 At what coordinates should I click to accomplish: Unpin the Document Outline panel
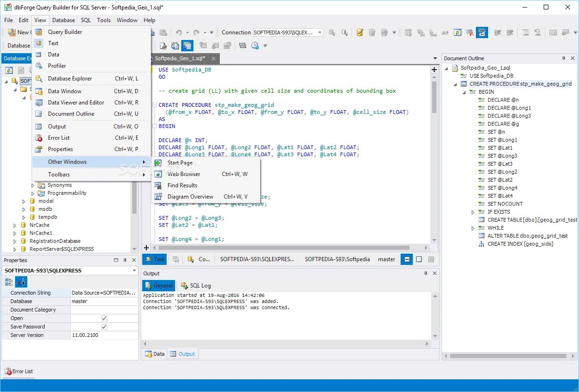pyautogui.click(x=563, y=58)
